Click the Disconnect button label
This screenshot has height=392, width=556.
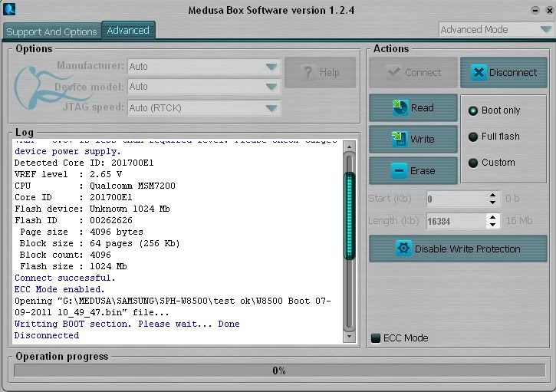click(513, 72)
